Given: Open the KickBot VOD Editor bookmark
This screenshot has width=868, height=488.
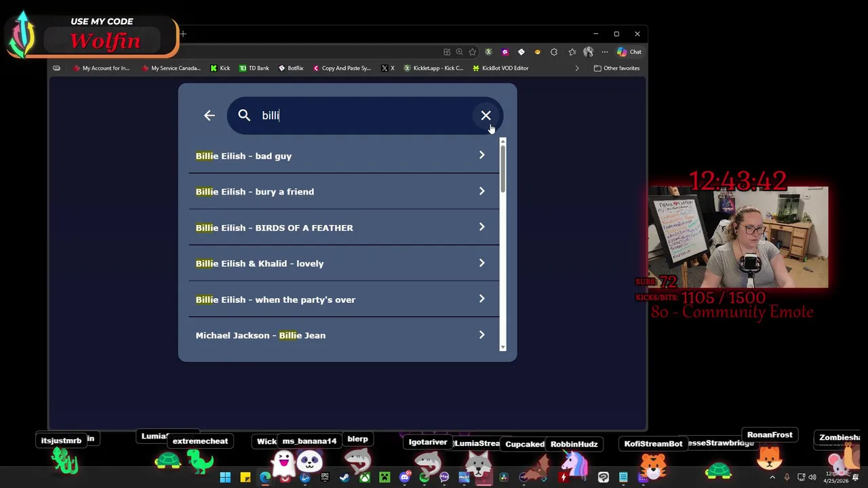Looking at the screenshot, I should pos(500,68).
